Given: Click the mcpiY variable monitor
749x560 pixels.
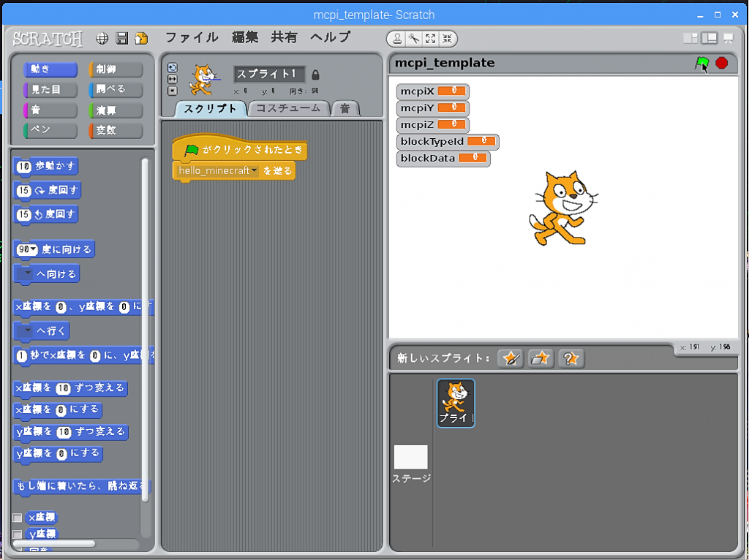Looking at the screenshot, I should 433,108.
